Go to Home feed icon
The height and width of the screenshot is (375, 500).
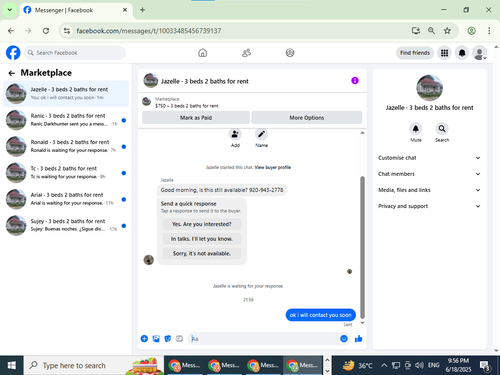click(x=202, y=53)
